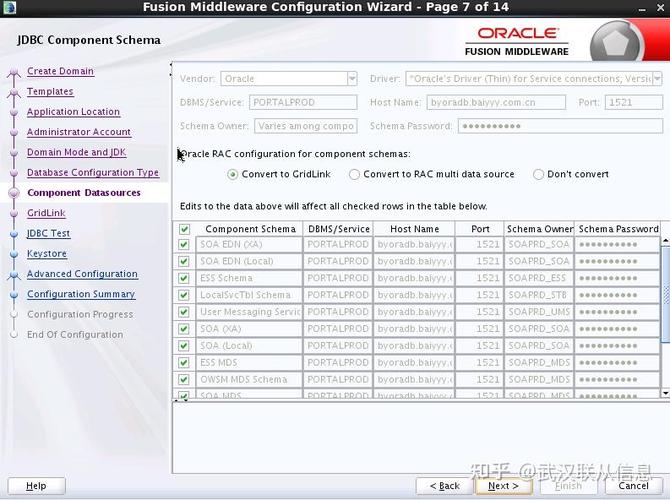Open Domain Mode and JDK step
The width and height of the screenshot is (670, 500).
point(76,152)
